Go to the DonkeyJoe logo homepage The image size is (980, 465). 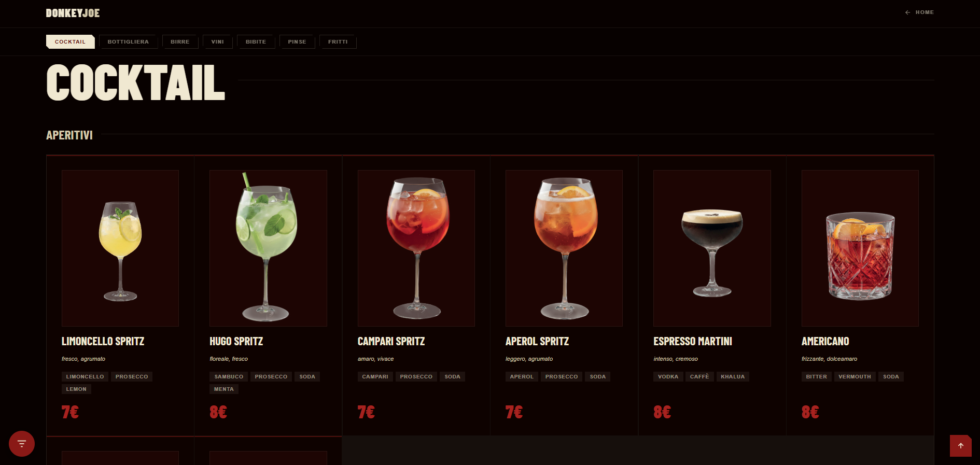[73, 13]
